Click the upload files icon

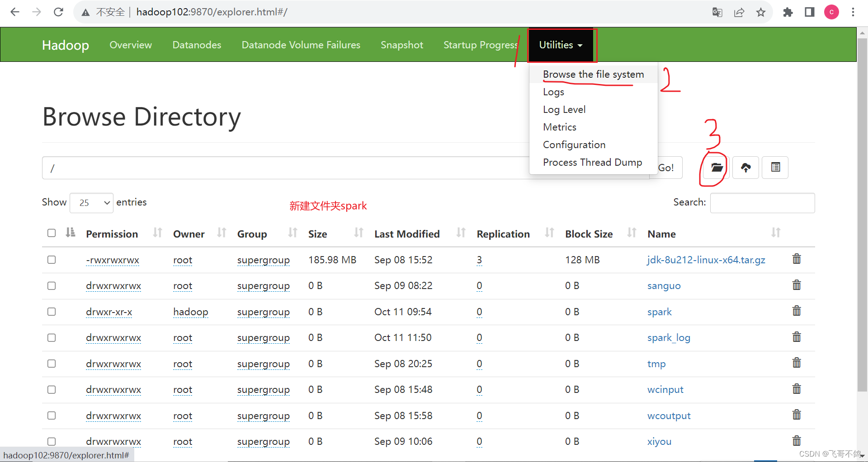point(745,168)
